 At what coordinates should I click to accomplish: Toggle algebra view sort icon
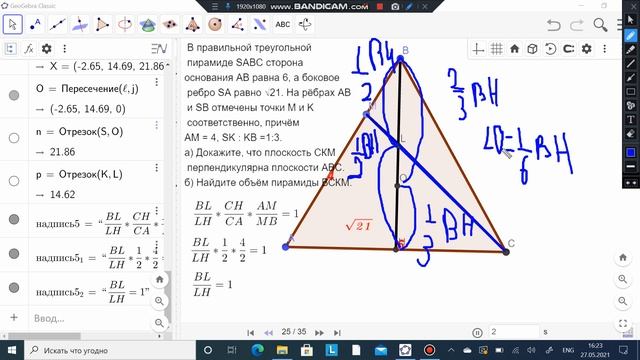pos(10,49)
